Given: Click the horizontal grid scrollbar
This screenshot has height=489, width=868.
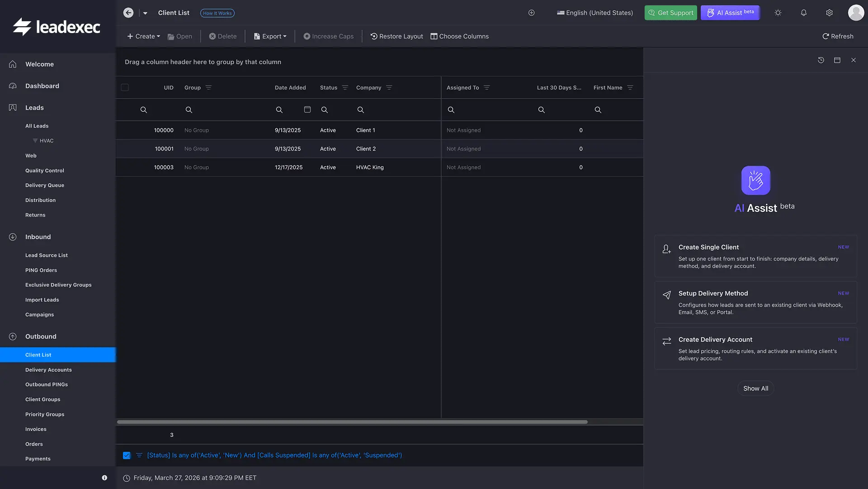Looking at the screenshot, I should click(352, 422).
